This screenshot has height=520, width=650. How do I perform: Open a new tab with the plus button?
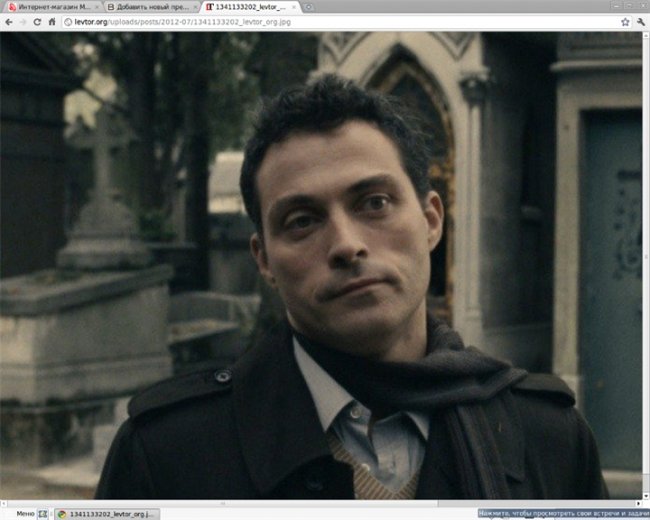309,7
